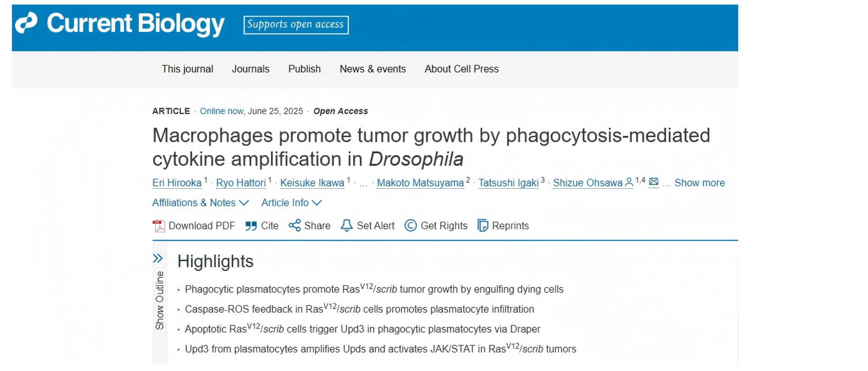Open the Publish menu
The height and width of the screenshot is (371, 868).
[x=304, y=69]
